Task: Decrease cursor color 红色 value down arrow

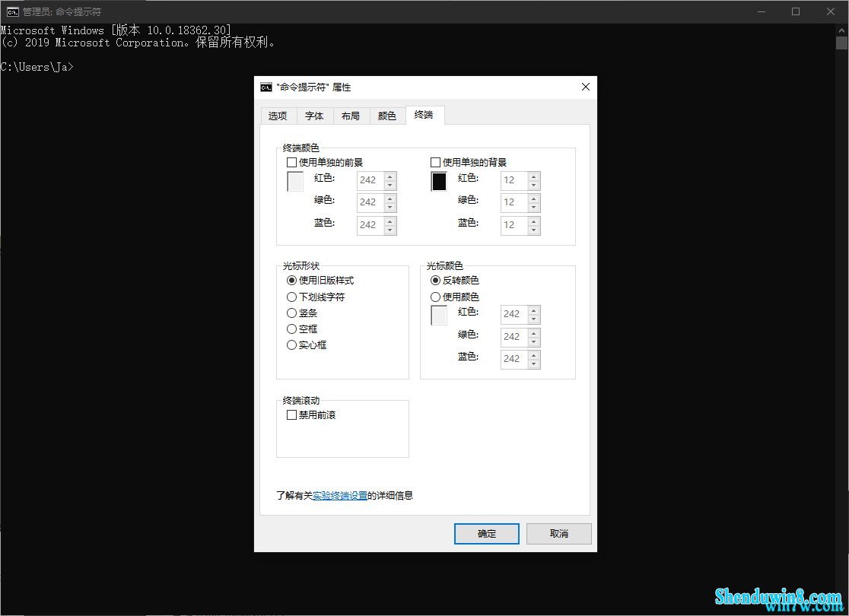Action: (x=534, y=319)
